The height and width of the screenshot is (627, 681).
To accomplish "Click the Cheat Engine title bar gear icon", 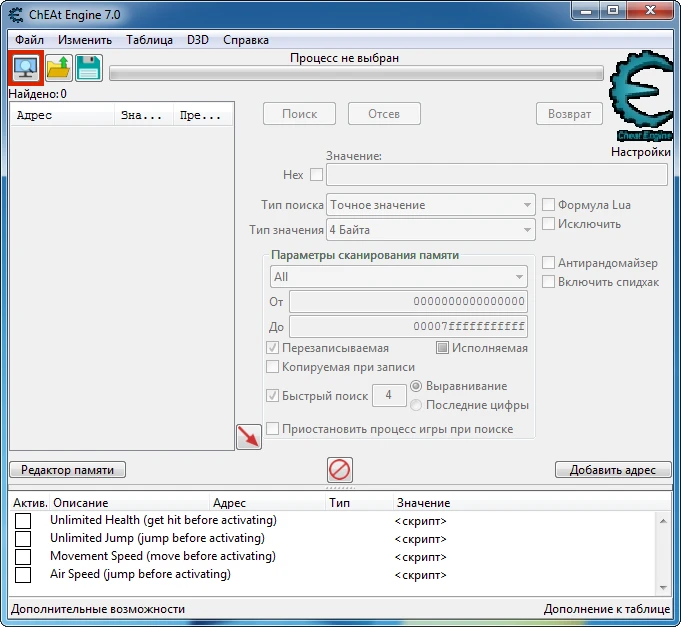I will coord(16,14).
